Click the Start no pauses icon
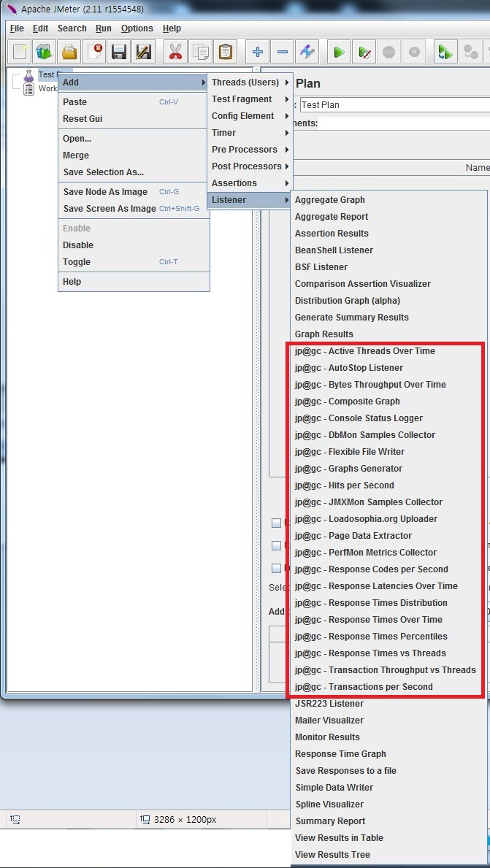490x868 pixels. pos(364,52)
